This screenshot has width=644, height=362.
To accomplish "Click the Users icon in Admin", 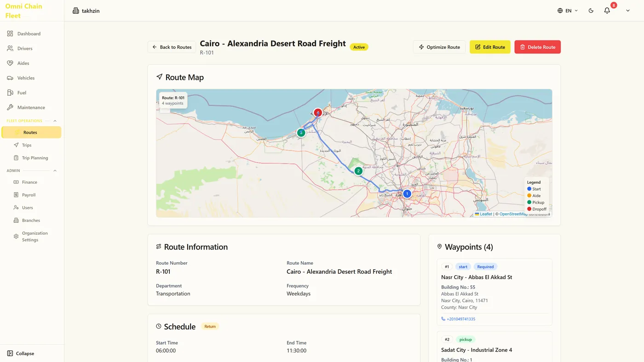I will 16,208.
